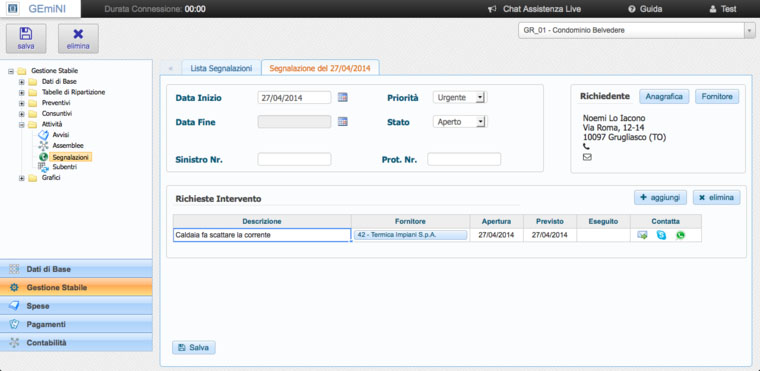760x371 pixels.
Task: Open the Contabilità accordion section
Action: [x=76, y=342]
